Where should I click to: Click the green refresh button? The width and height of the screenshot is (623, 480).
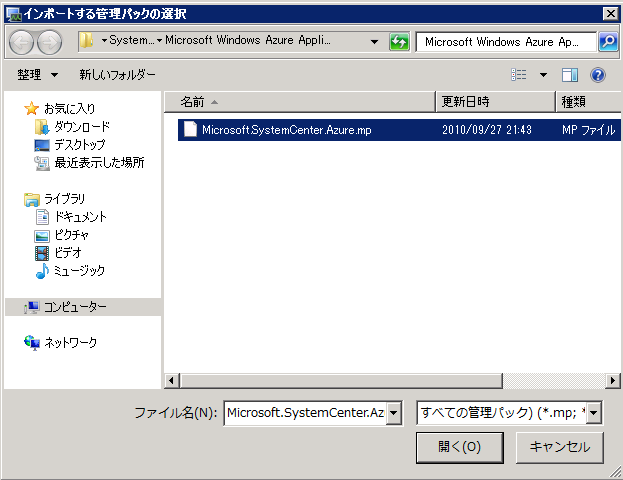click(x=399, y=42)
